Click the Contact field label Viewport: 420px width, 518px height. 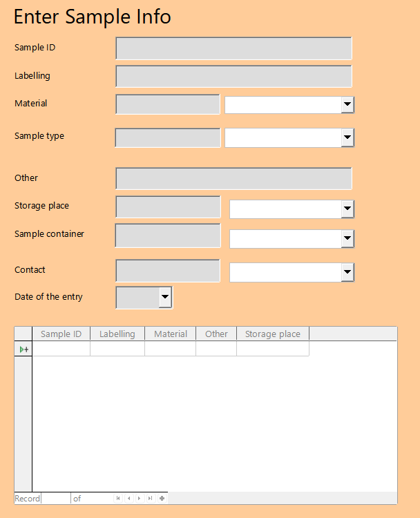[30, 270]
